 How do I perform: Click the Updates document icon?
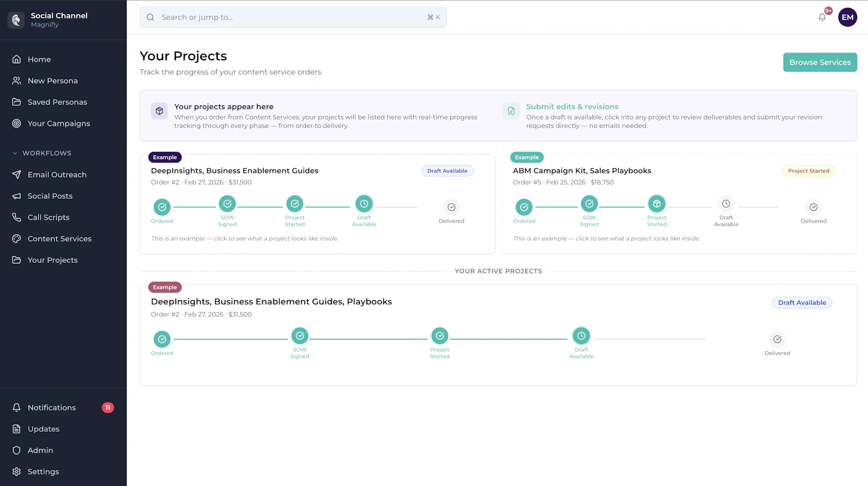17,429
